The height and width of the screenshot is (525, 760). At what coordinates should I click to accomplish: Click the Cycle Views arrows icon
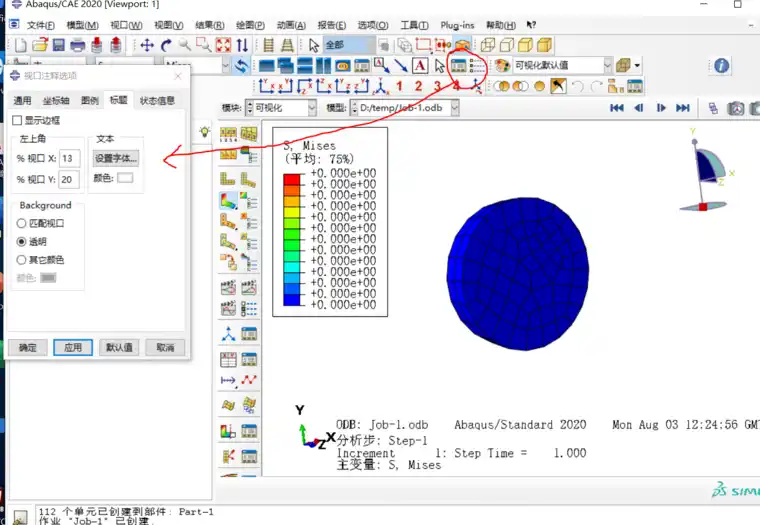242,46
